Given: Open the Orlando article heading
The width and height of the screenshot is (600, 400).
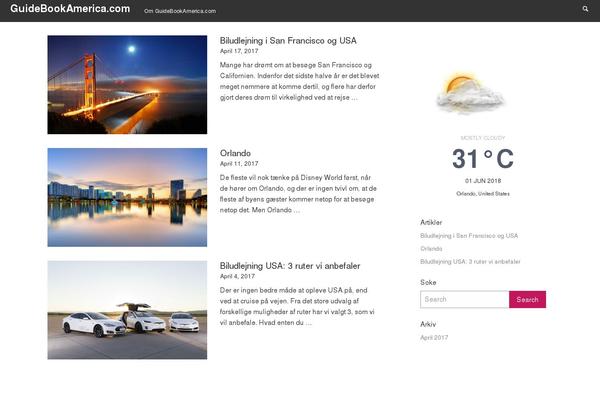Looking at the screenshot, I should 235,153.
